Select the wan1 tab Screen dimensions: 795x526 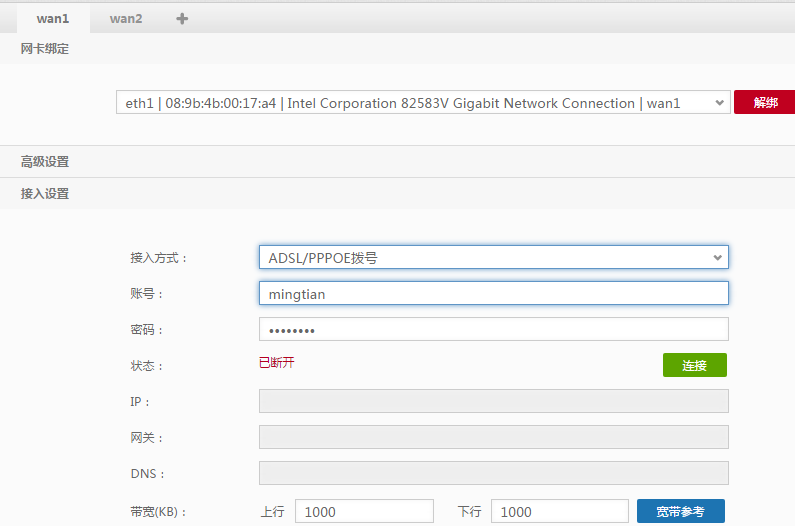pyautogui.click(x=52, y=18)
